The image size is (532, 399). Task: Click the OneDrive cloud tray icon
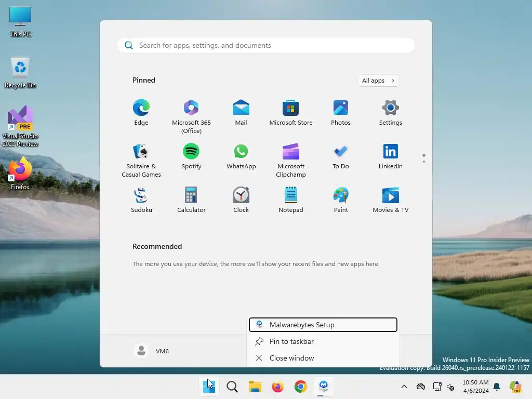coord(421,387)
